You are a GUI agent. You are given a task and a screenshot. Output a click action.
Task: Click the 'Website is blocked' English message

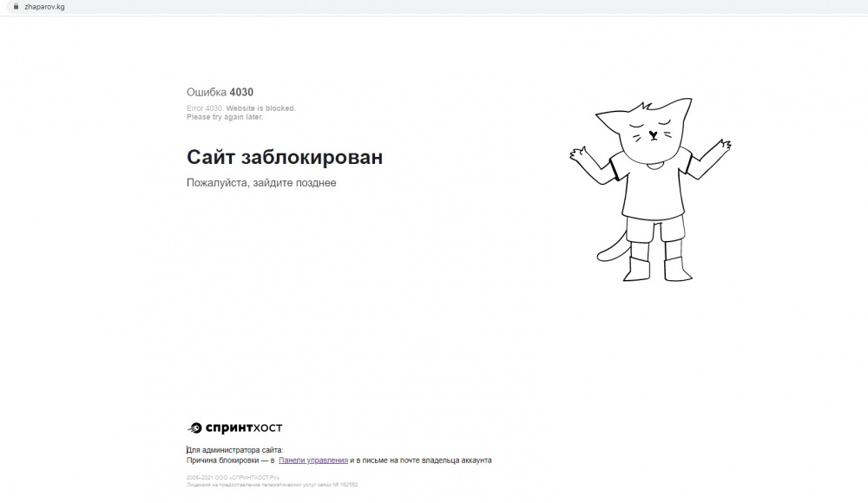pyautogui.click(x=260, y=108)
